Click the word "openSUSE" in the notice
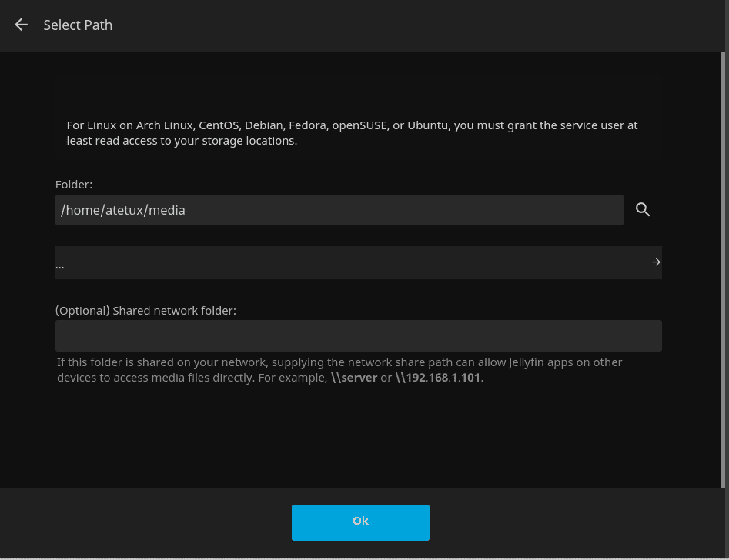 coord(360,125)
